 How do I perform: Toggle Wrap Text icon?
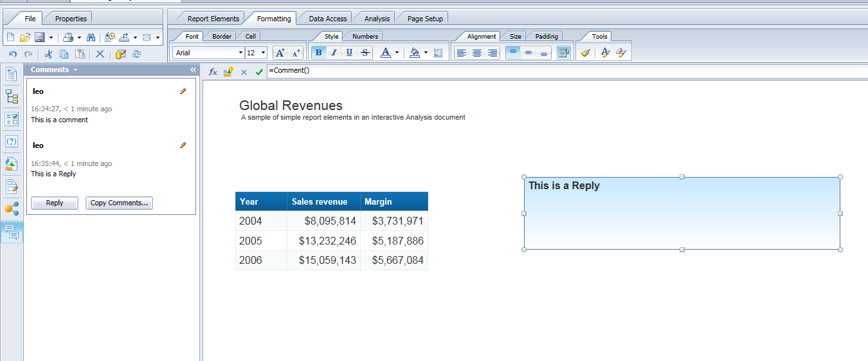(x=564, y=53)
